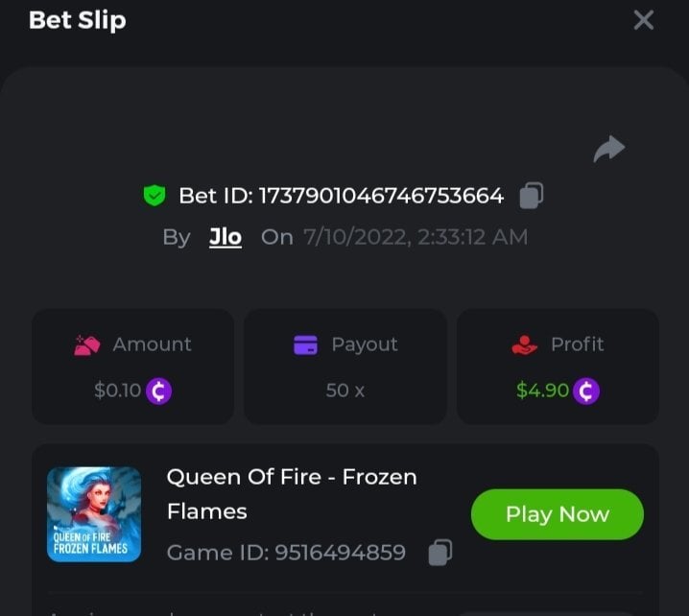Click the 50 x payout value

pyautogui.click(x=344, y=391)
